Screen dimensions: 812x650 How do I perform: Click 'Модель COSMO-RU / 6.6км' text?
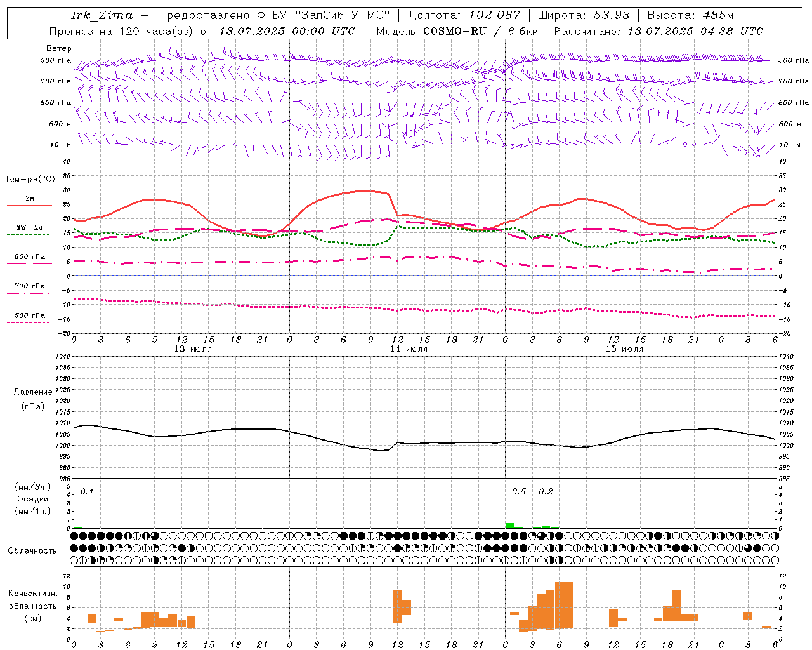click(x=457, y=31)
